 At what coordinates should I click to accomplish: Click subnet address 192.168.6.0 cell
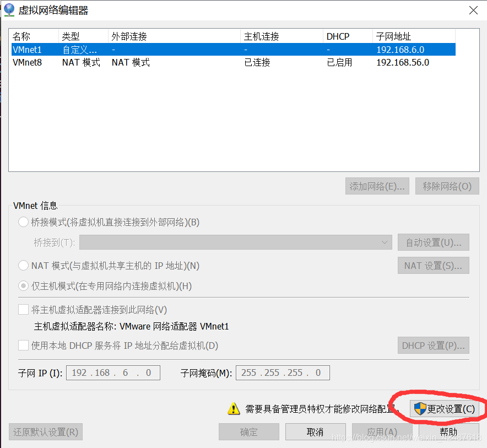pos(401,50)
